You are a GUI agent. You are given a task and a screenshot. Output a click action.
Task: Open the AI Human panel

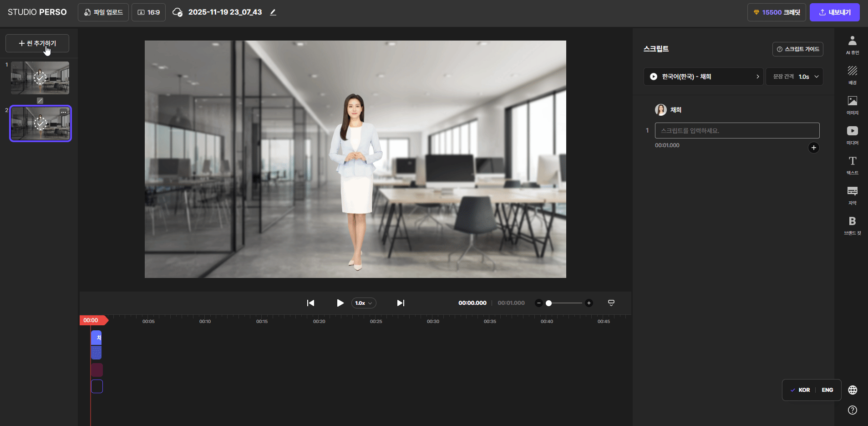852,45
